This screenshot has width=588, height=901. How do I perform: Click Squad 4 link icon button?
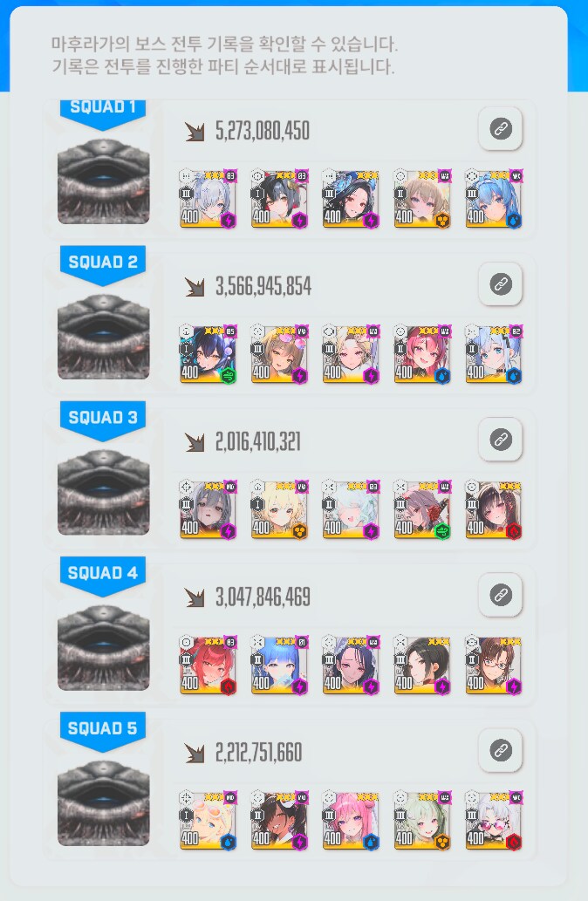tap(500, 595)
